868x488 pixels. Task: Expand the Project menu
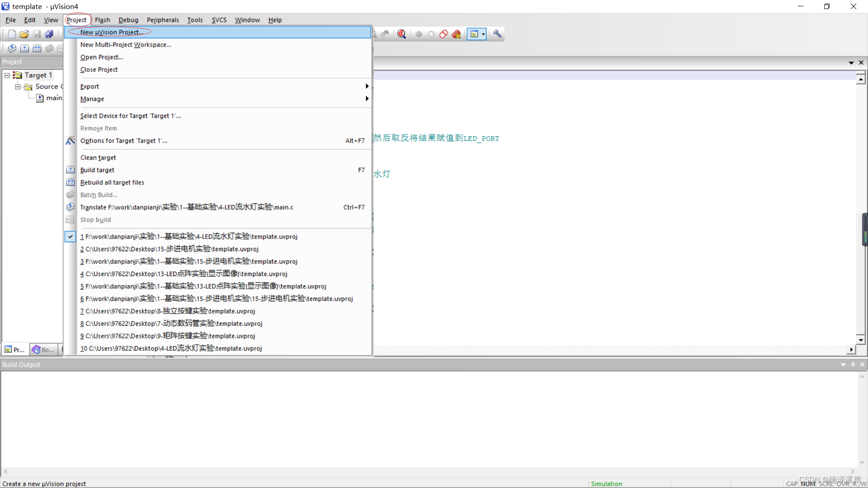coord(75,20)
